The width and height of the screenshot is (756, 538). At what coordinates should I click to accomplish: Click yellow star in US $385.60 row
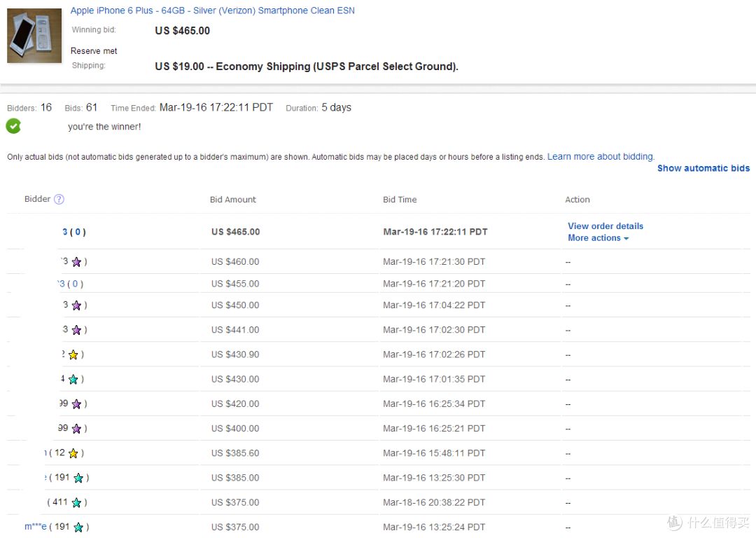click(x=73, y=453)
